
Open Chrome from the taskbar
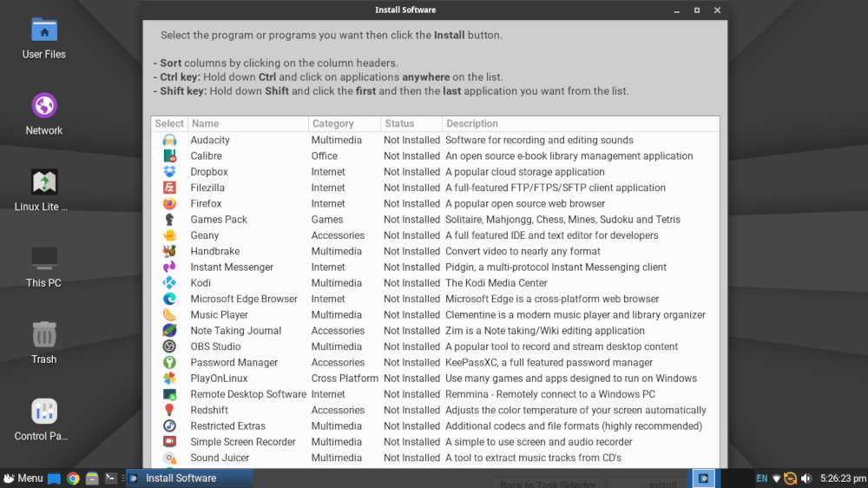pos(73,478)
